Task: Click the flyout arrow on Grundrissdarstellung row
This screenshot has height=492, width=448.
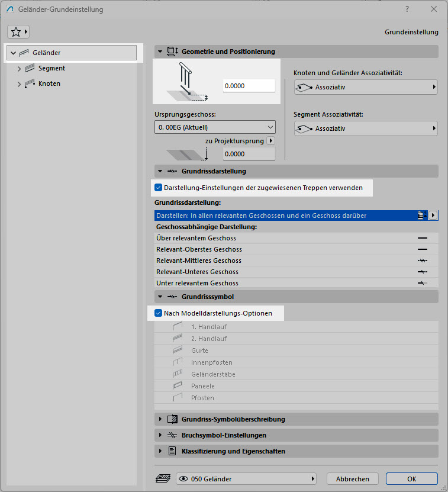Action: pos(433,216)
